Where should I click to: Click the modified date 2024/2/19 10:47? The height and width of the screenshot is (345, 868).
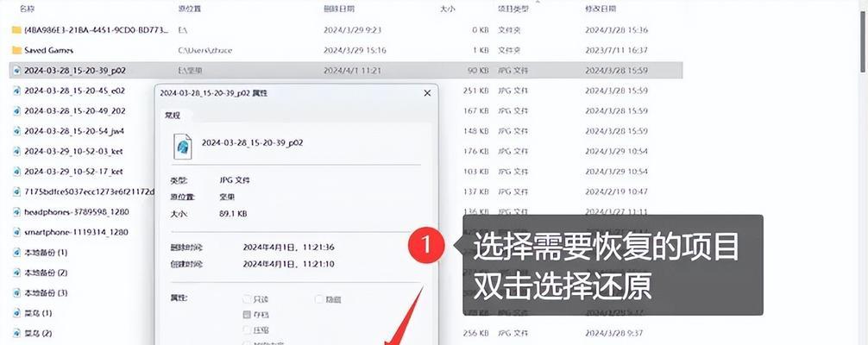tap(617, 191)
